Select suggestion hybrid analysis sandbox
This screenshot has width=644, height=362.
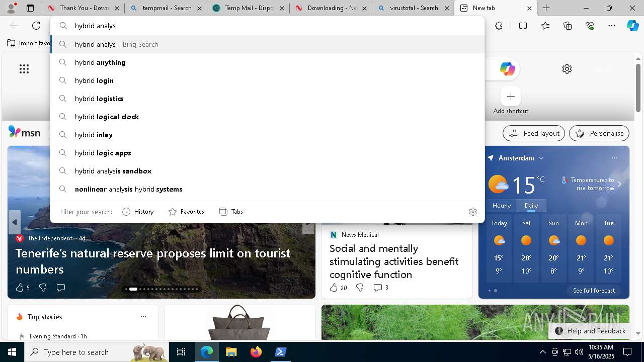coord(268,171)
